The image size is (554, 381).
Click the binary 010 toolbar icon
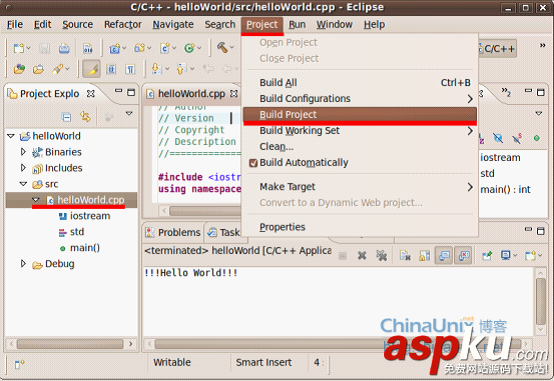pos(87,48)
